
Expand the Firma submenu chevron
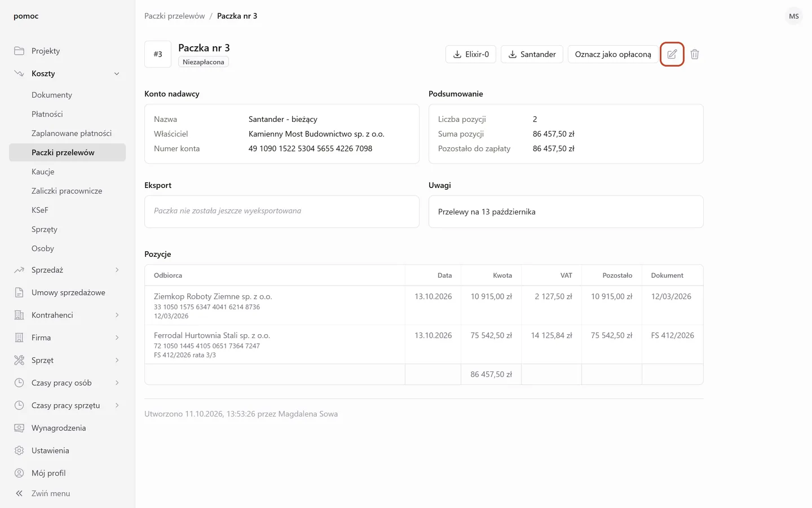117,338
